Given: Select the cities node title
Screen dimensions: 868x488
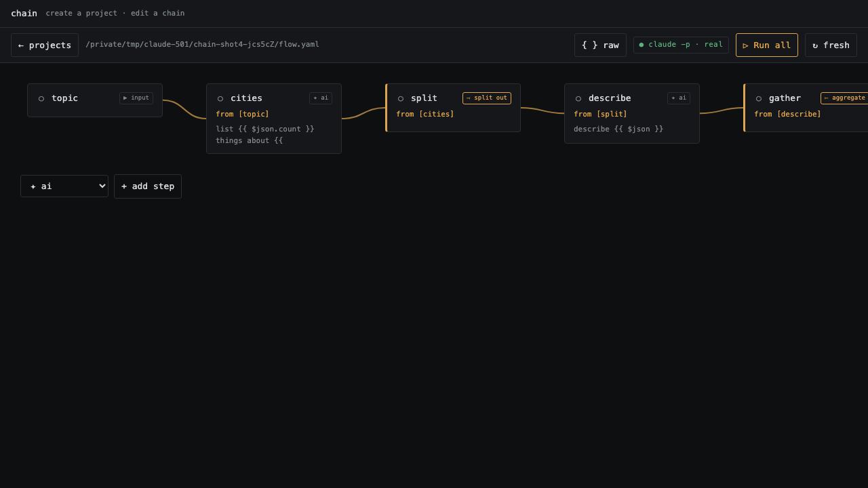Looking at the screenshot, I should point(246,98).
